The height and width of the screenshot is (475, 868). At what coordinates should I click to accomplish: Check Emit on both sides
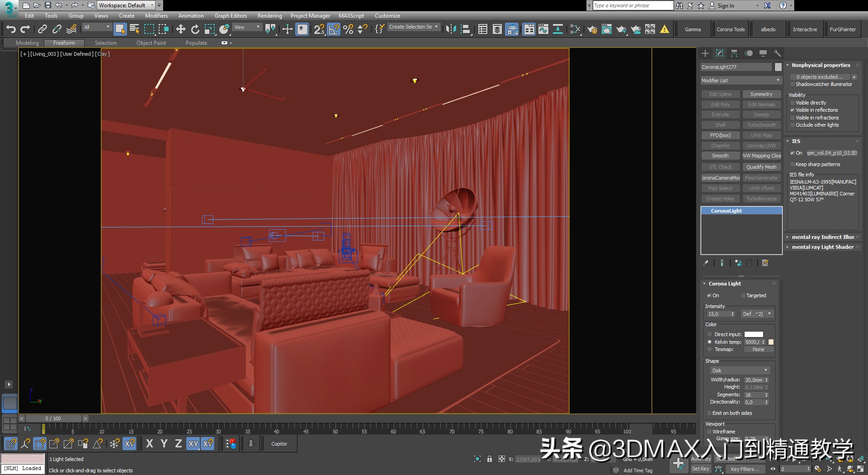[x=710, y=413]
